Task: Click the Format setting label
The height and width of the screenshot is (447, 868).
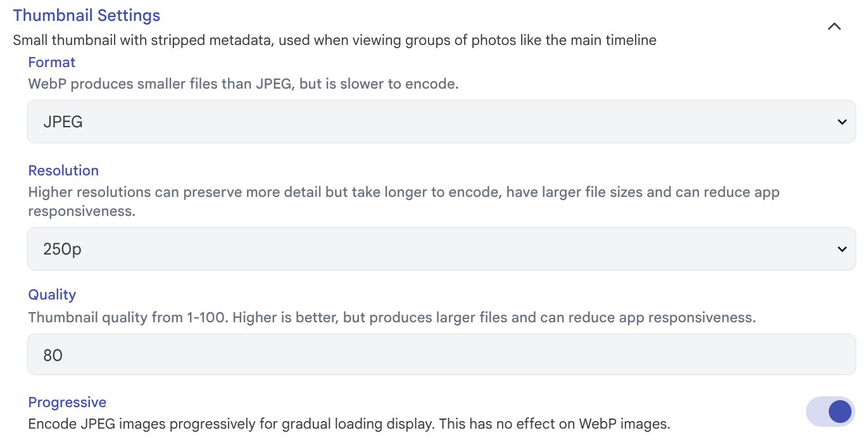Action: [52, 62]
